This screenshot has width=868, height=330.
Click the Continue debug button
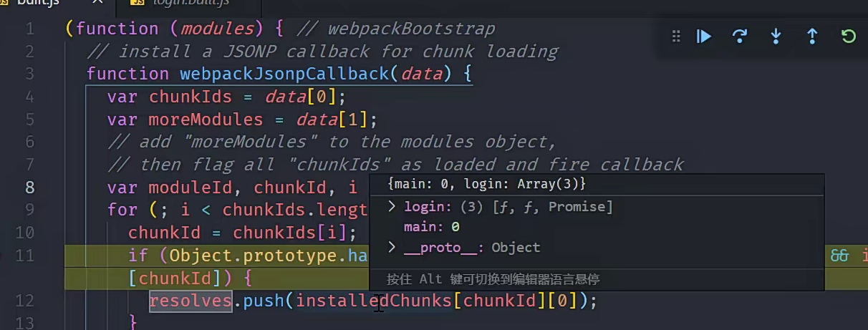(x=704, y=37)
